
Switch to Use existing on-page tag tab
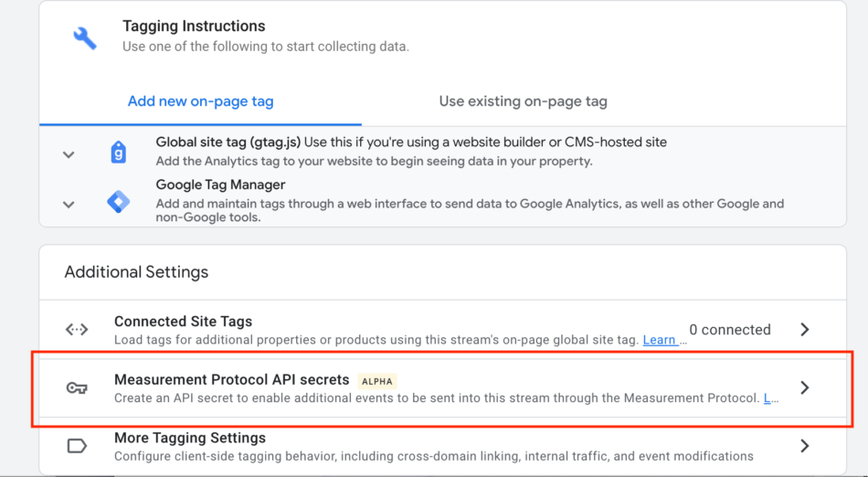524,101
